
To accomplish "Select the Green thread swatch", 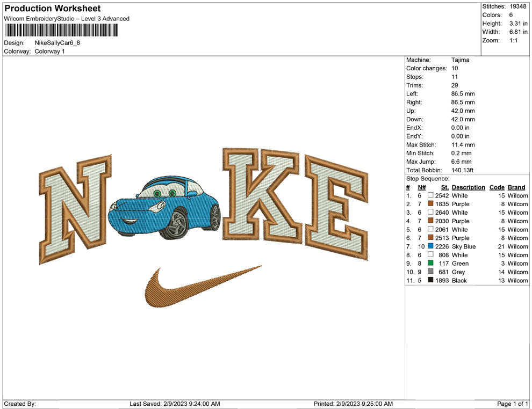I will click(x=430, y=264).
